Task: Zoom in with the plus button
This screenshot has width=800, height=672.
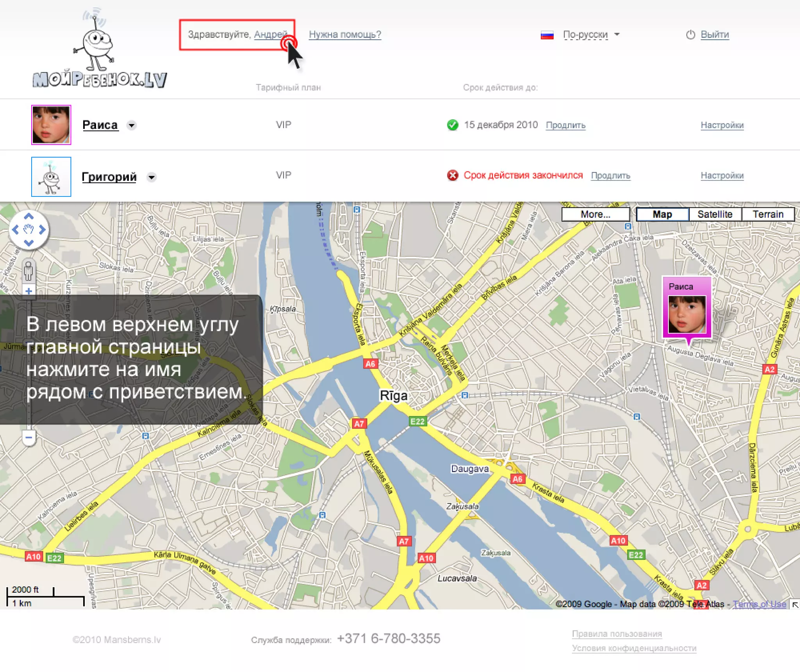Action: [29, 291]
